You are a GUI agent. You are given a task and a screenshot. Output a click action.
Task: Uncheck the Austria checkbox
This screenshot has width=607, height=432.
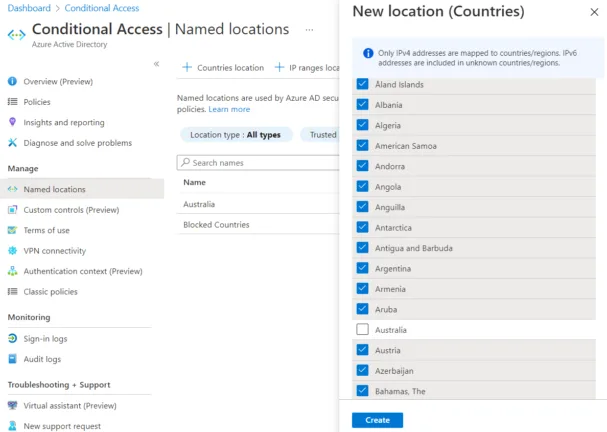coord(362,350)
